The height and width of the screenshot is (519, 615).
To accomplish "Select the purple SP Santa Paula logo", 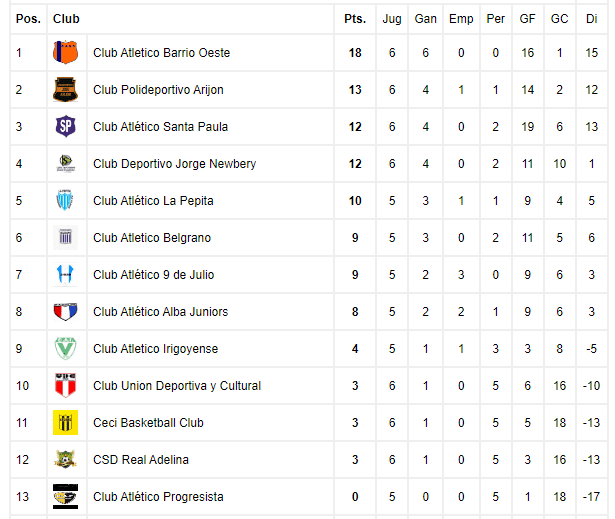I will 65,126.
